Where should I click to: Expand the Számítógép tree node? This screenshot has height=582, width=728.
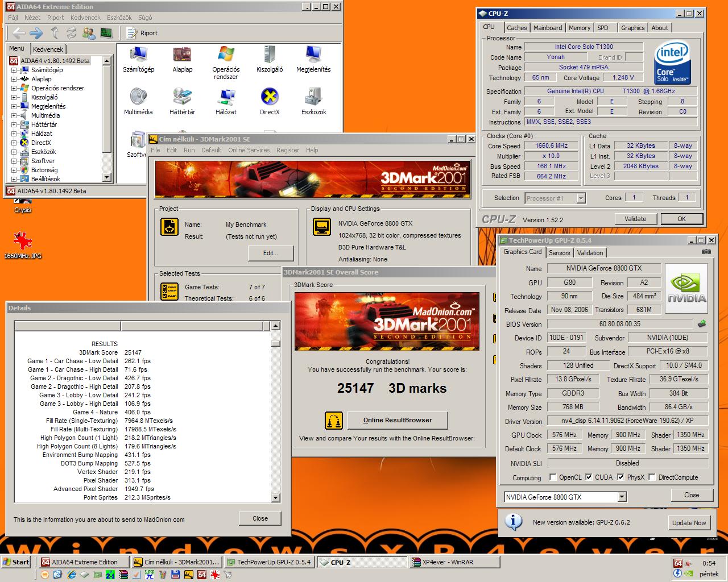(x=14, y=70)
